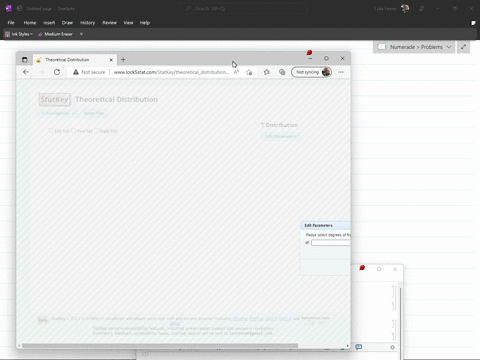This screenshot has height=360, width=480.
Task: Open the Review ribbon tab
Action: coord(109,23)
